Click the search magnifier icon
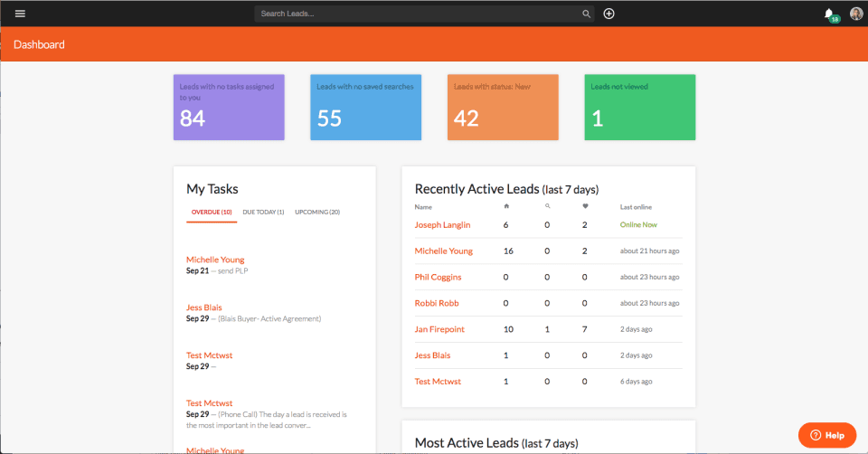This screenshot has height=454, width=868. pos(586,14)
